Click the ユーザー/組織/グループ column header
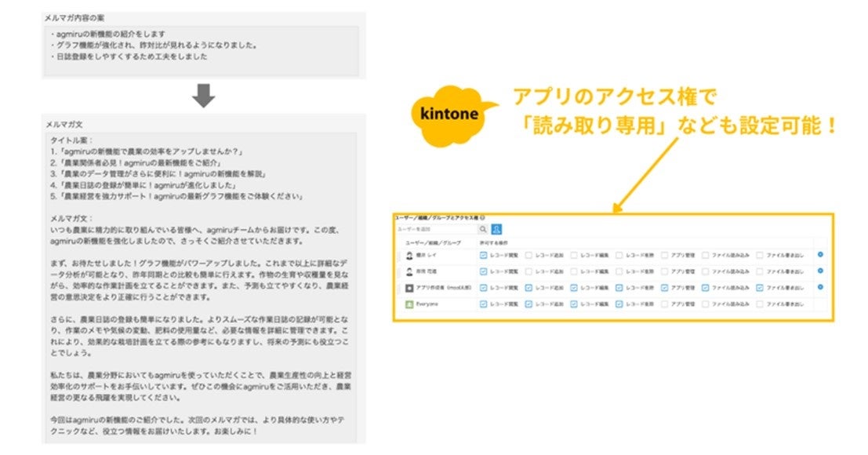The height and width of the screenshot is (455, 868). click(x=433, y=243)
